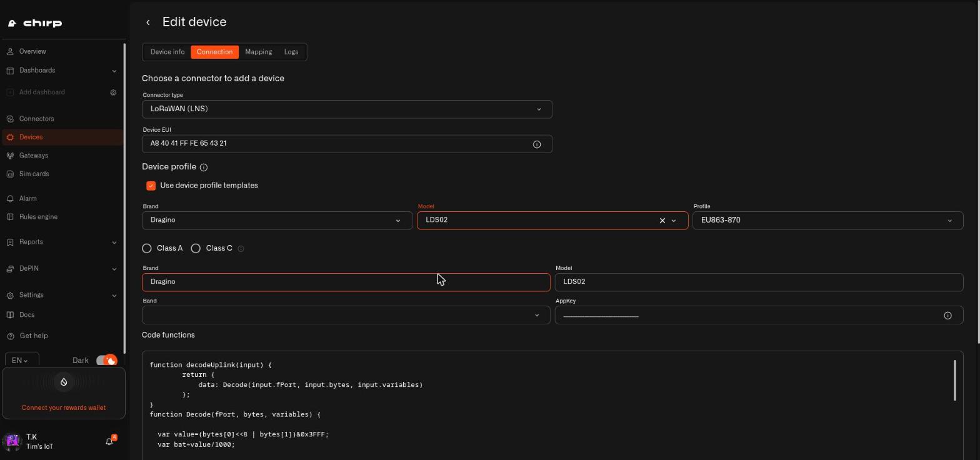Open the Profile EU863-870 dropdown

tap(827, 221)
